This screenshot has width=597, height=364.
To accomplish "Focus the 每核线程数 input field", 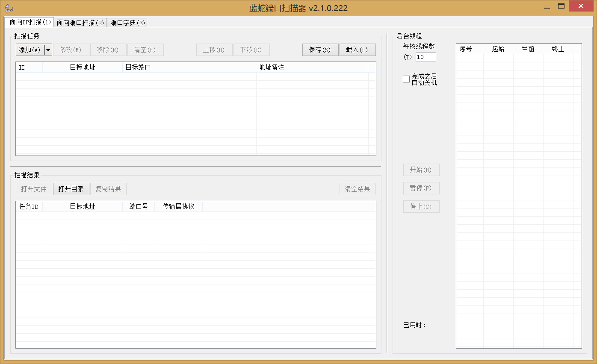I will [426, 57].
